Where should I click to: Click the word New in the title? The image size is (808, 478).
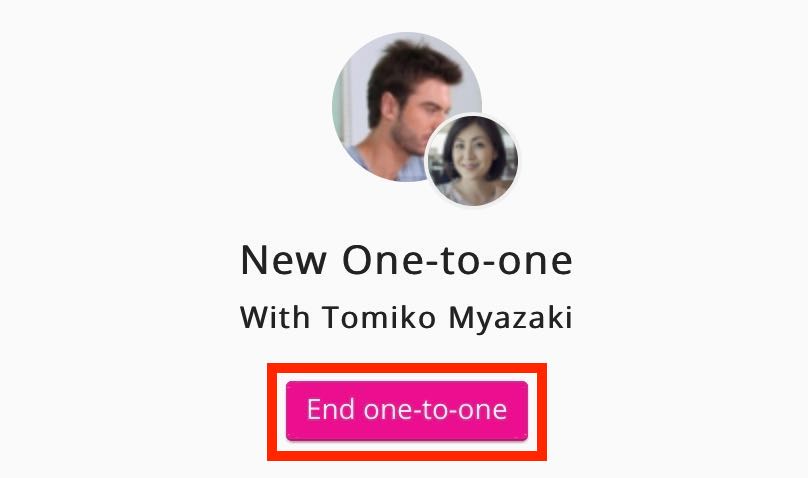coord(283,261)
